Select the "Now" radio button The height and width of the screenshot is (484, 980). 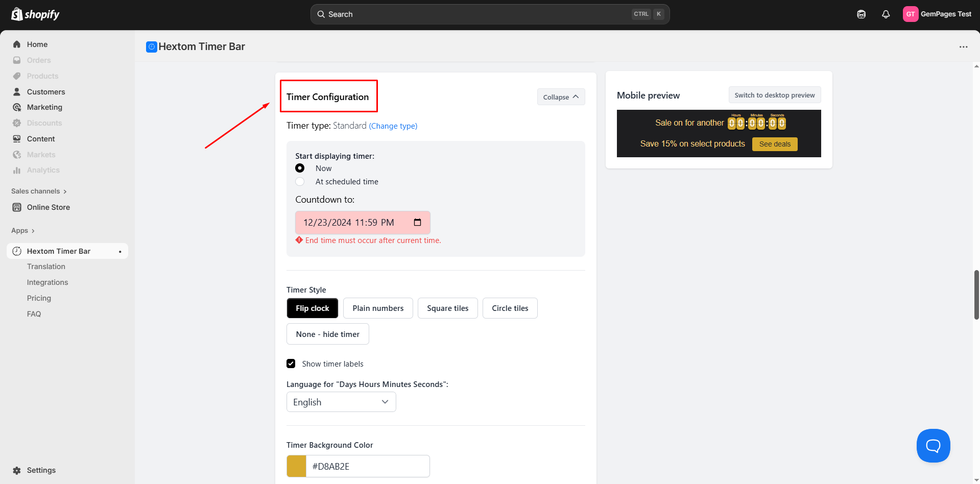coord(300,168)
